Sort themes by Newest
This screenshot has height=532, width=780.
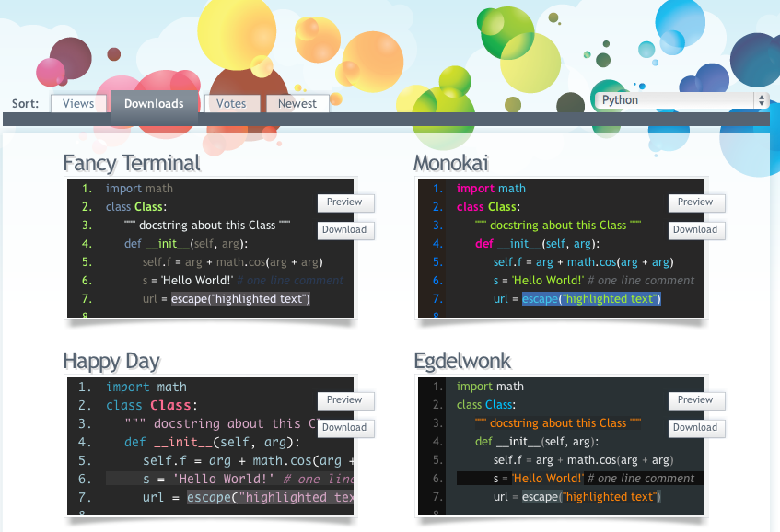click(297, 103)
